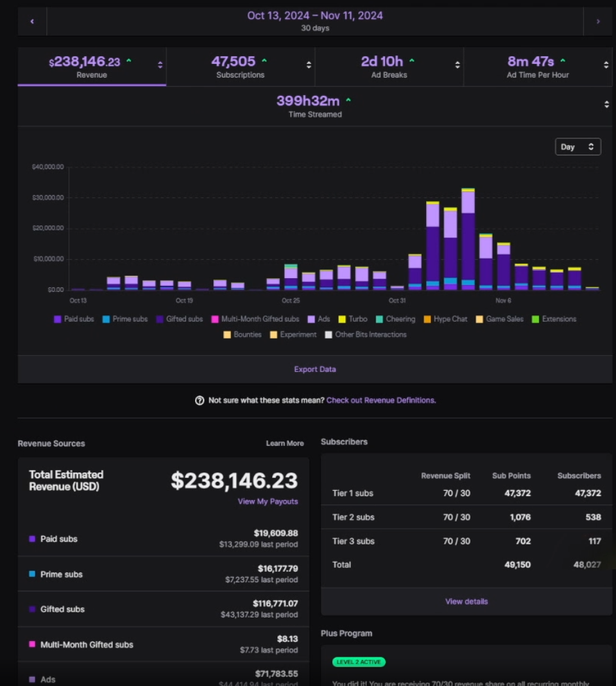Click the Oct 25 x-axis label
Screen dimensions: 616x686
coord(291,300)
